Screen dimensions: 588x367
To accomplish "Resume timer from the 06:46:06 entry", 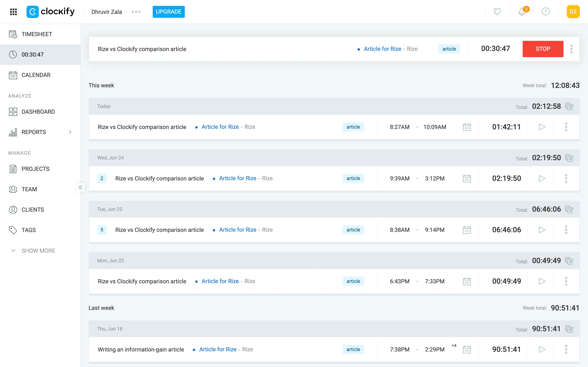I will 542,230.
